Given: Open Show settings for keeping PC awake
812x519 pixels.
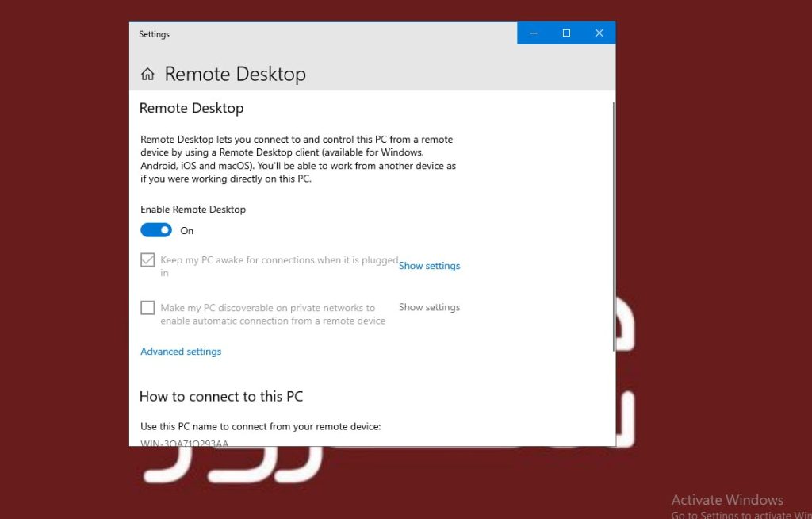Looking at the screenshot, I should pos(429,265).
